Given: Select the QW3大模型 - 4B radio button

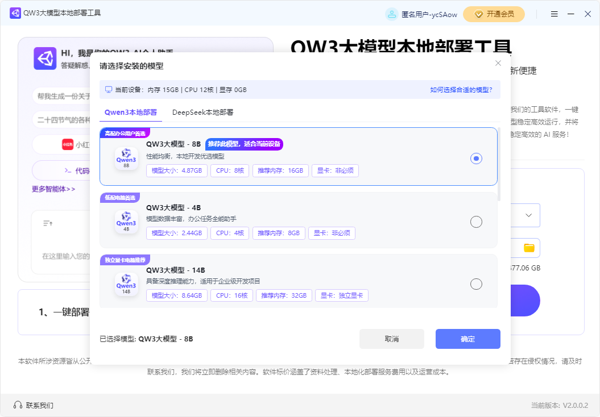Looking at the screenshot, I should pyautogui.click(x=476, y=222).
